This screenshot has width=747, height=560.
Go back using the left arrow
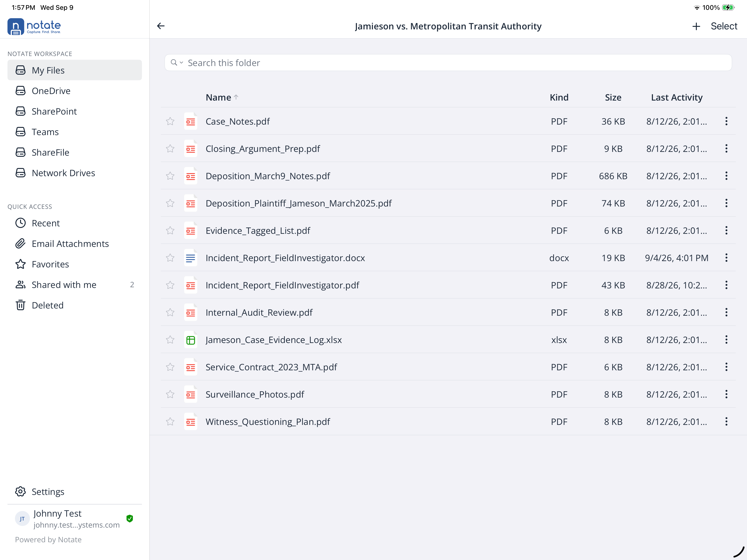tap(161, 26)
